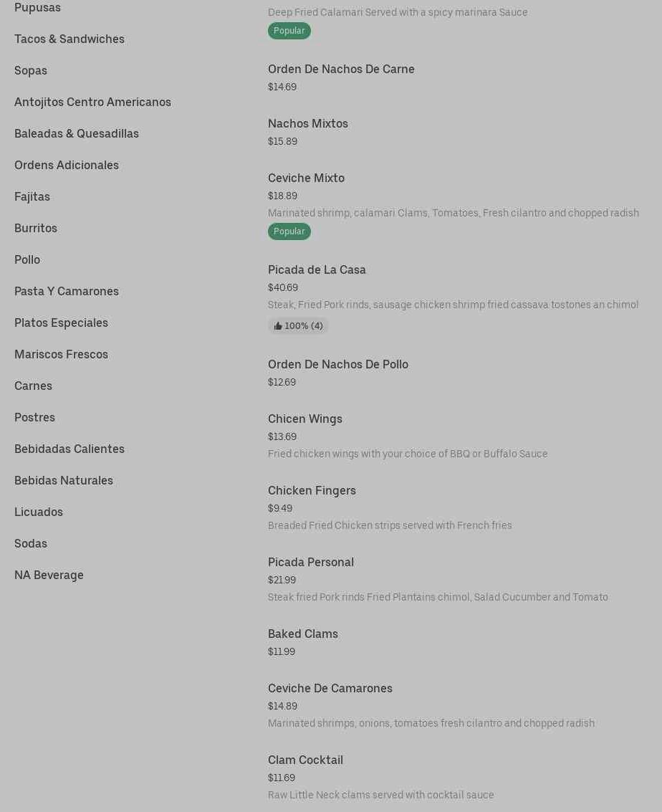Open the NA Beverage category
Image resolution: width=662 pixels, height=812 pixels.
[49, 575]
